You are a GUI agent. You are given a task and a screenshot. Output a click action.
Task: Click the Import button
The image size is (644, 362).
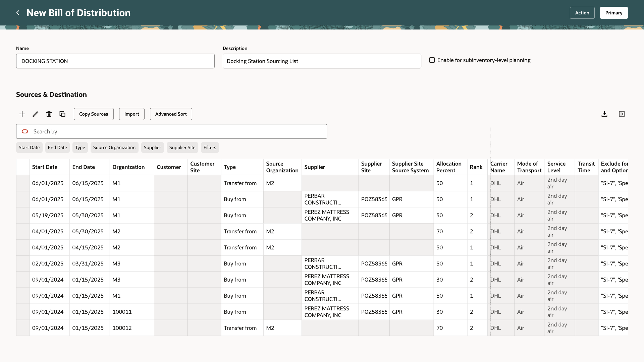(132, 114)
